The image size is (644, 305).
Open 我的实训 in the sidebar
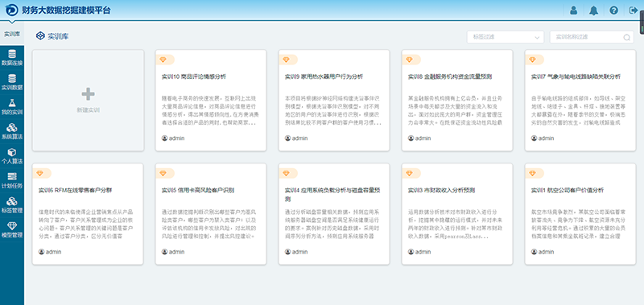click(x=12, y=107)
